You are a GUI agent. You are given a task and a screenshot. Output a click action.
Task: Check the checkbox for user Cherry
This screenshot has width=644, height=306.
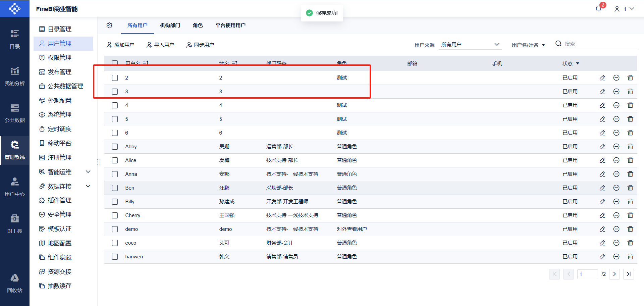115,215
